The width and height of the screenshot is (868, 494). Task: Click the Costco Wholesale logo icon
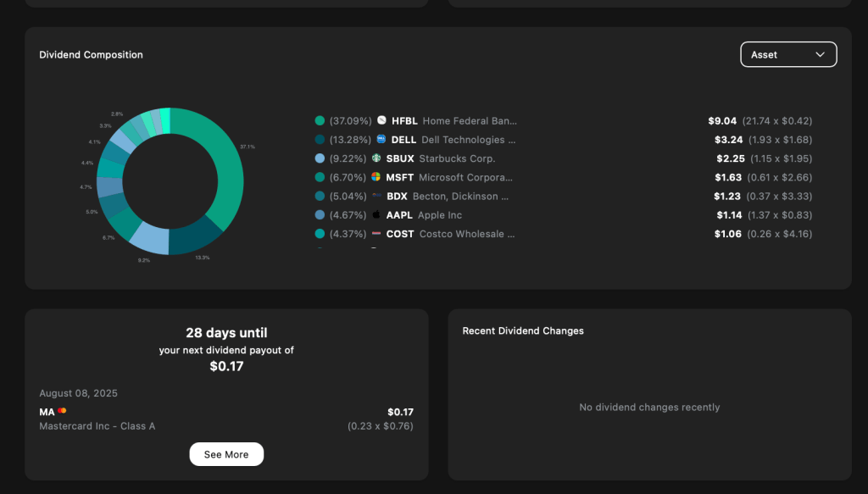376,234
